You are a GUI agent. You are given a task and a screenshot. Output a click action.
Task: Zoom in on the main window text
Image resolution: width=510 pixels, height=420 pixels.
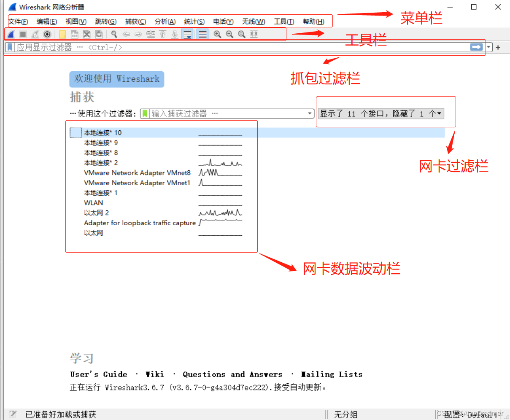pyautogui.click(x=217, y=34)
